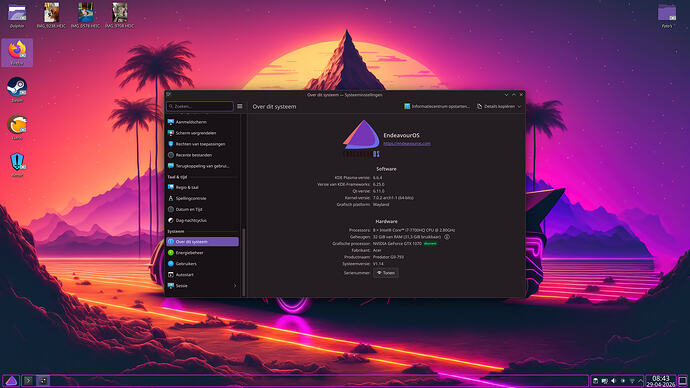Open the terminal icon in taskbar

(28, 381)
